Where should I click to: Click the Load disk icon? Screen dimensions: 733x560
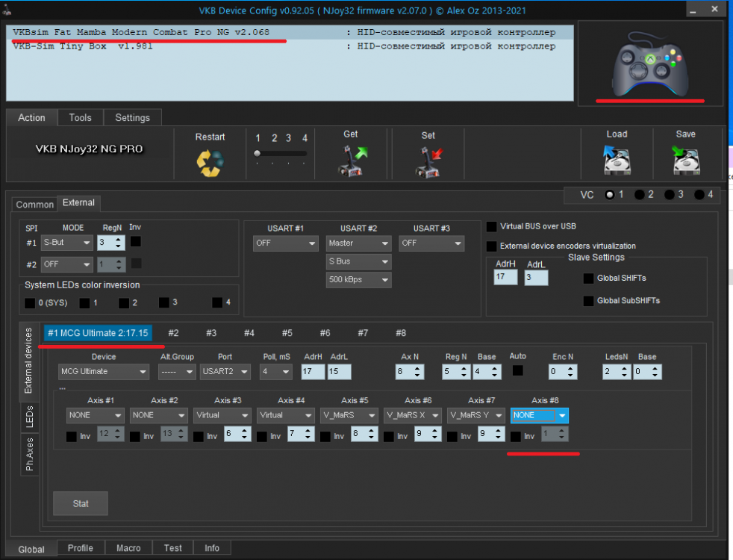click(x=617, y=160)
